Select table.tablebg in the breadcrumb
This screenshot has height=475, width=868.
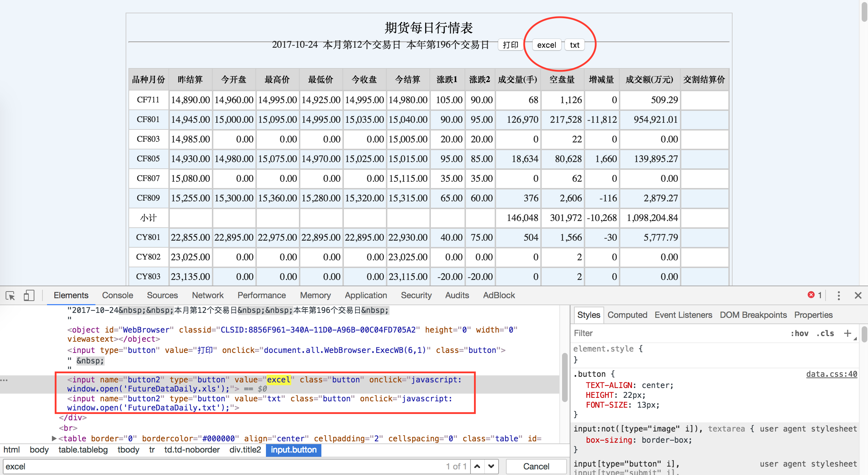pyautogui.click(x=83, y=450)
